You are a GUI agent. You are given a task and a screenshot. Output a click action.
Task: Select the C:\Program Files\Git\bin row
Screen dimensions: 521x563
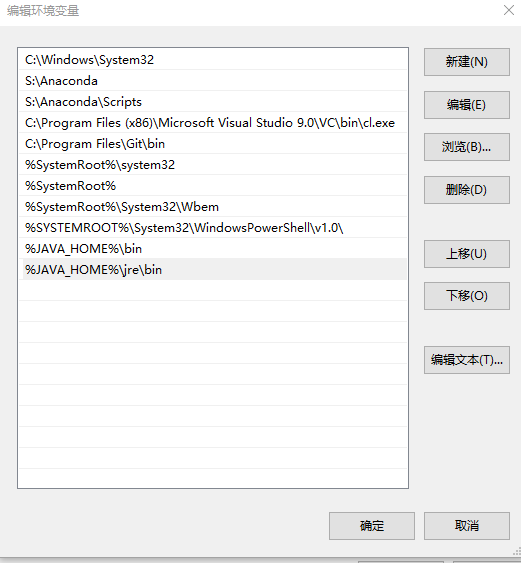tap(213, 144)
